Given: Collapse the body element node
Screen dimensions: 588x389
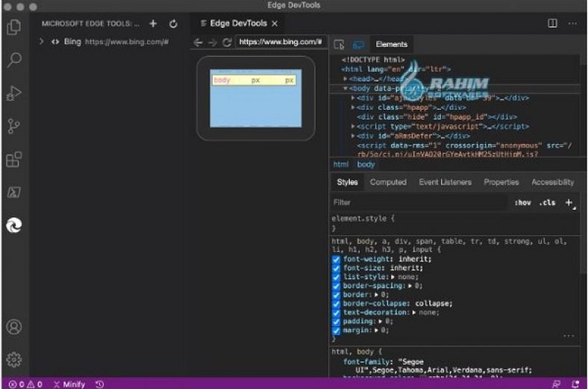Looking at the screenshot, I should click(345, 89).
